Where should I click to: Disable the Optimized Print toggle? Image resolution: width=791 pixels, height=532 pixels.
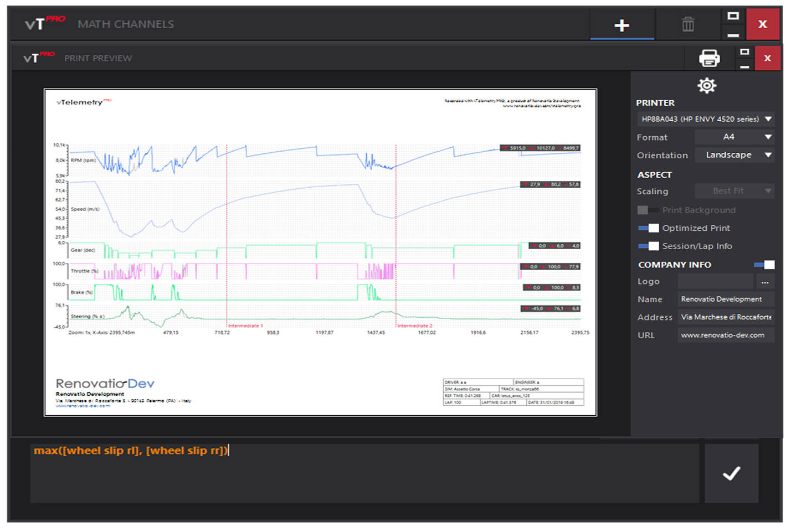coord(648,228)
